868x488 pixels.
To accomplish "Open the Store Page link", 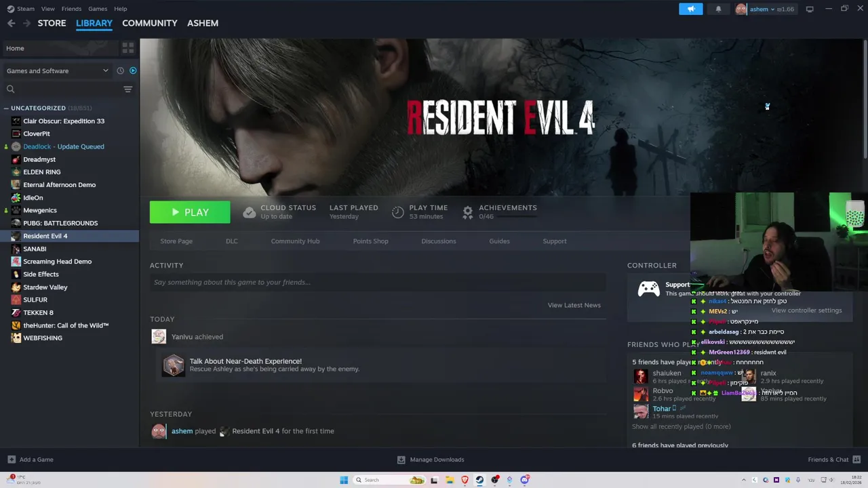I will (x=176, y=241).
